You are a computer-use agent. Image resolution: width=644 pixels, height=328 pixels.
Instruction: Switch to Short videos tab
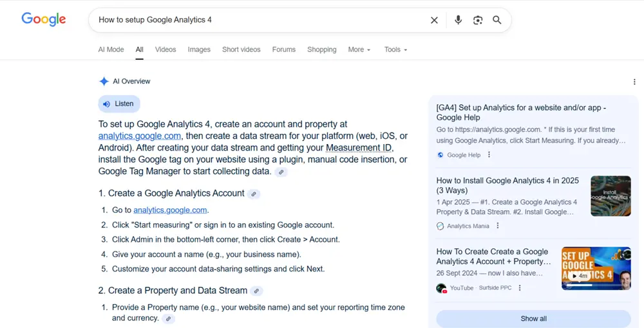[241, 49]
